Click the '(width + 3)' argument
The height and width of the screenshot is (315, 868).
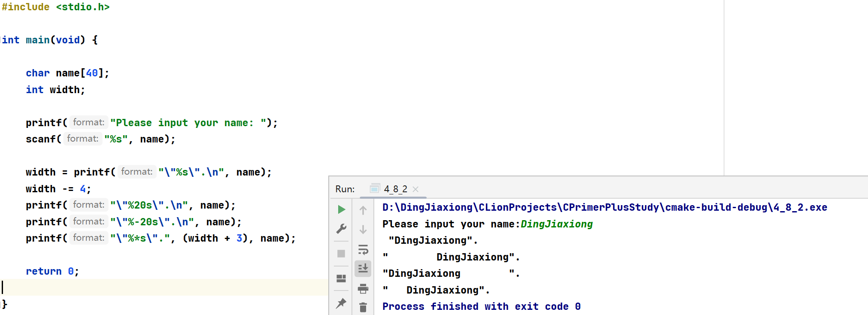[x=215, y=238]
